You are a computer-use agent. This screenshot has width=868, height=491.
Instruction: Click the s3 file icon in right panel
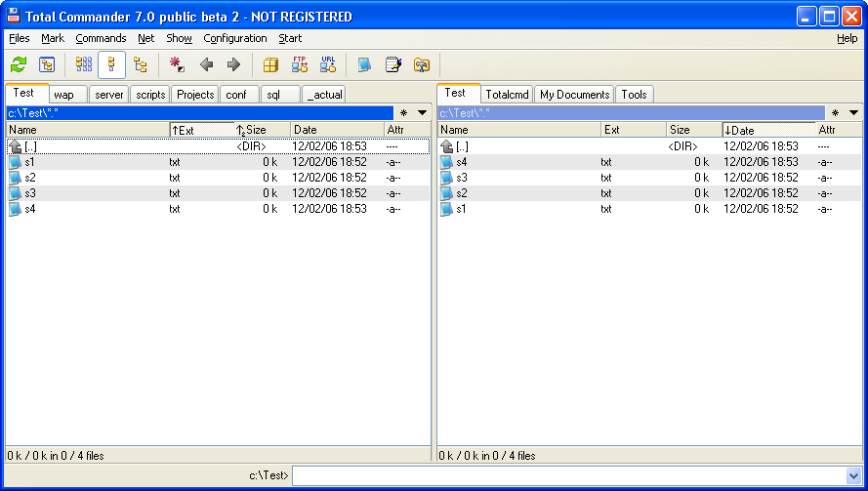pos(447,178)
